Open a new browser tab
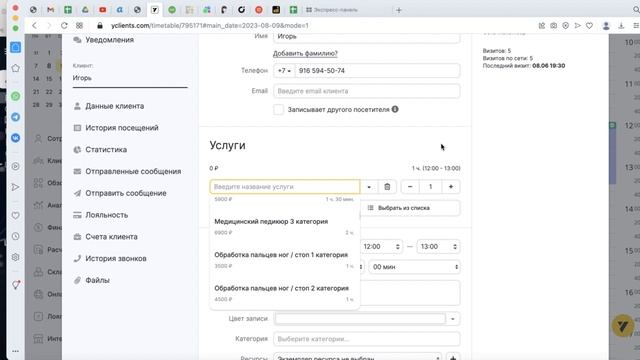This screenshot has height=360, width=640. point(399,10)
